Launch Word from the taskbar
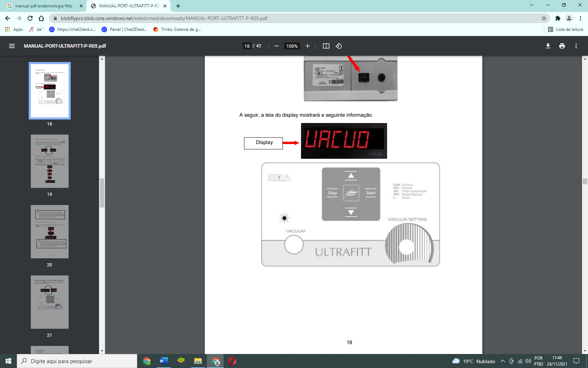The width and height of the screenshot is (588, 368). pyautogui.click(x=164, y=361)
